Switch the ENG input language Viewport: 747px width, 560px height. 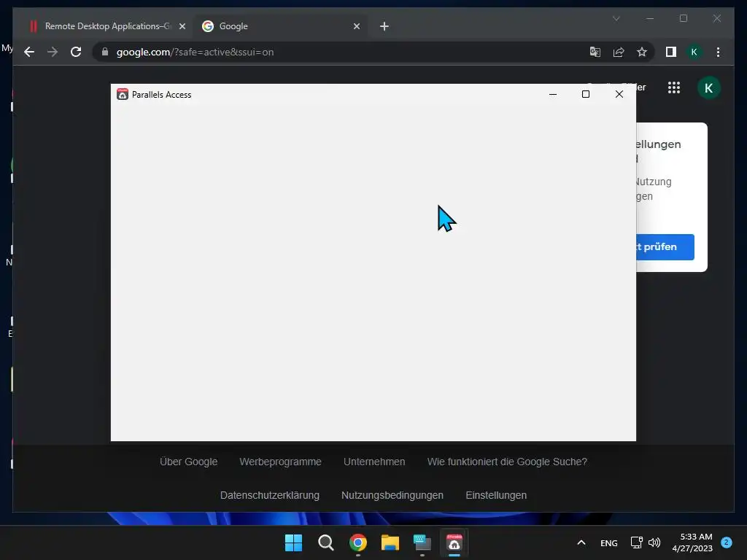click(609, 543)
